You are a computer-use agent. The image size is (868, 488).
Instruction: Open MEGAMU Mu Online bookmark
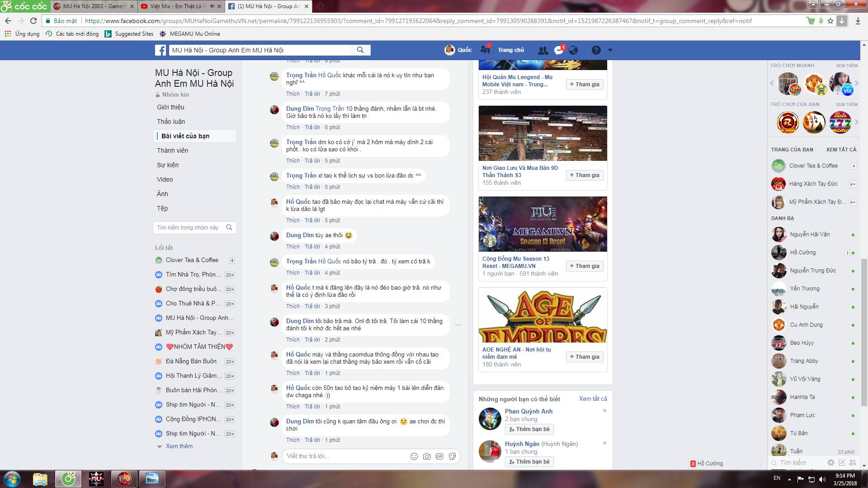(x=190, y=34)
